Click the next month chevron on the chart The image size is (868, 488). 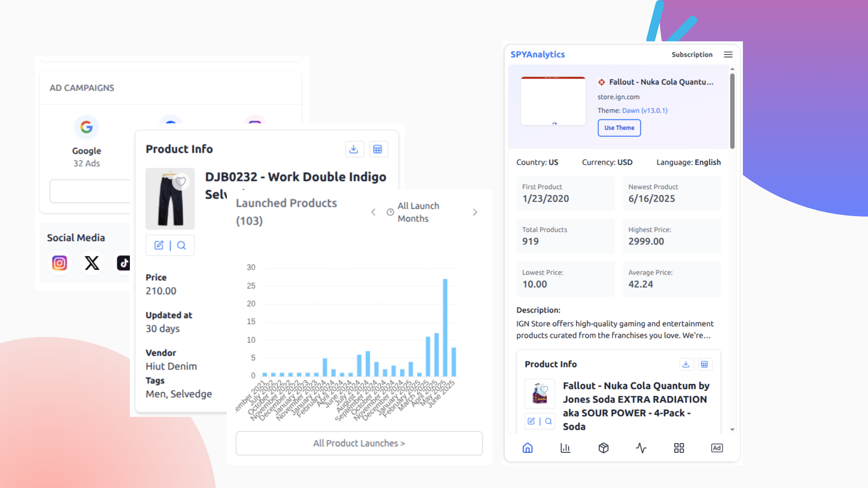pos(475,212)
